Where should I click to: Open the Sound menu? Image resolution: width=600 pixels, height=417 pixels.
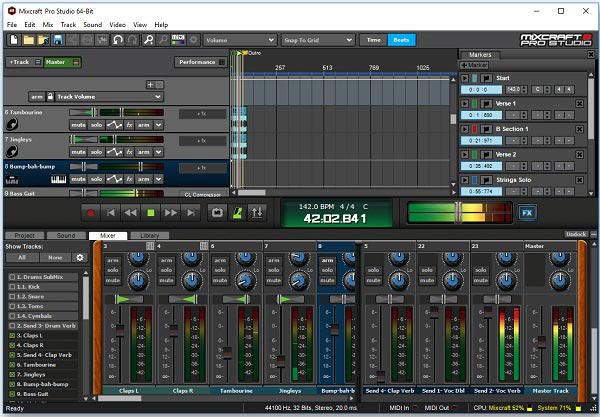coord(93,24)
